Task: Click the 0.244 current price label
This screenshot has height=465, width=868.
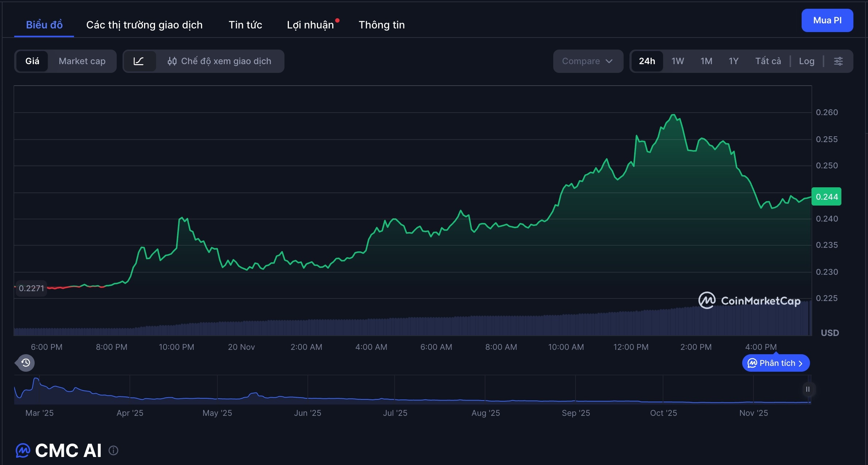Action: pos(826,197)
